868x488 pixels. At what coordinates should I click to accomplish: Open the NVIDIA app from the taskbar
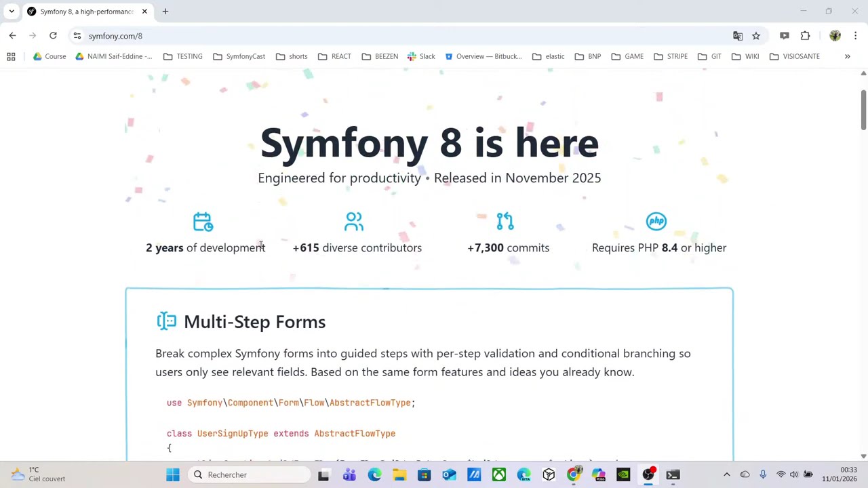(x=623, y=474)
